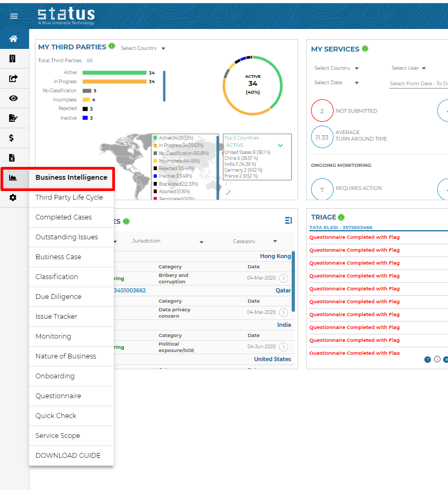
Task: Click the dollar sign sidebar icon
Action: point(12,138)
